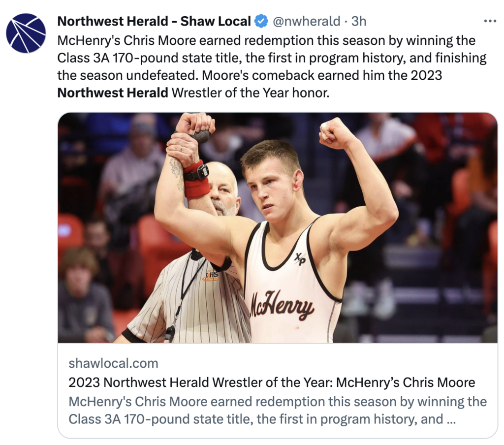Click the shawlocal.com domain label
This screenshot has height=445, width=504.
pos(114,363)
